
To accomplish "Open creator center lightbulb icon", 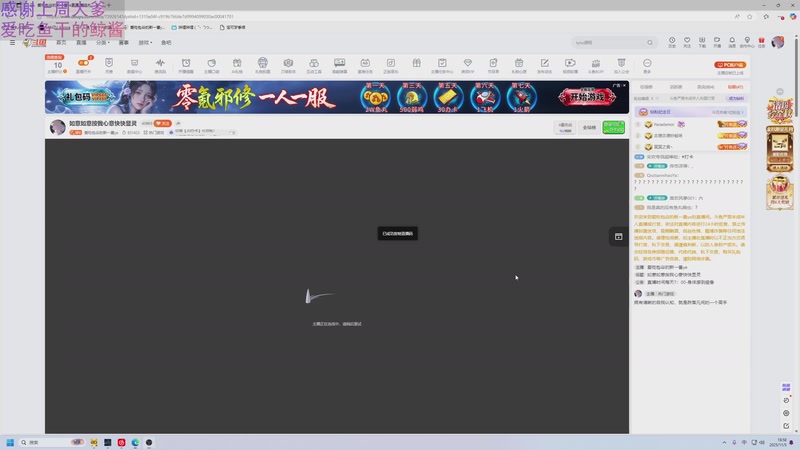I will pyautogui.click(x=747, y=42).
